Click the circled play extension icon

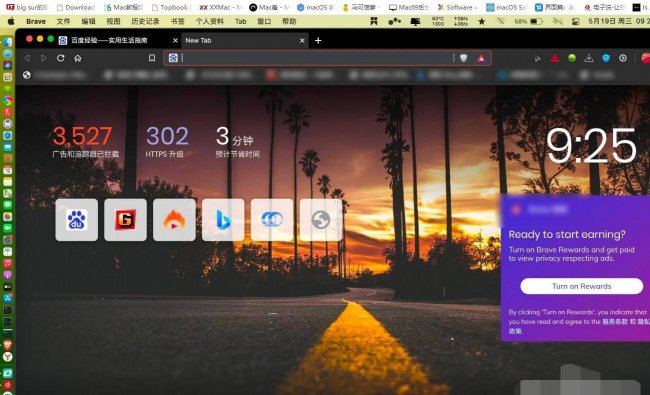623,58
